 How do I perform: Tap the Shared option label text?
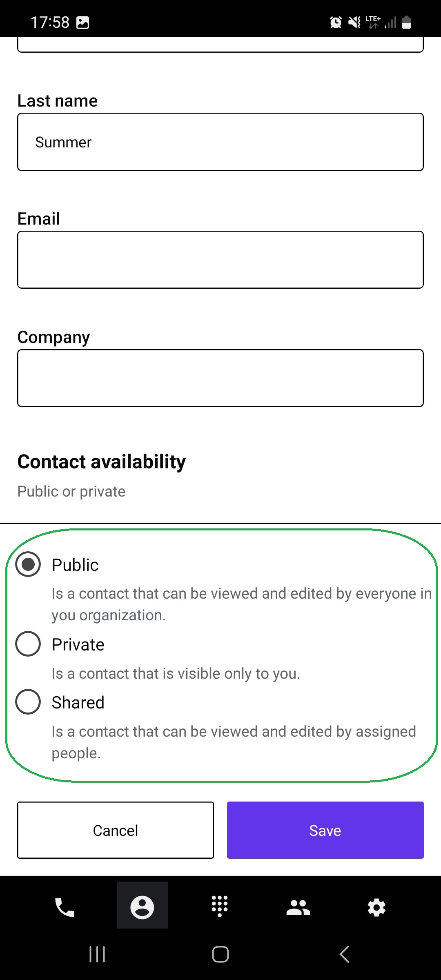click(78, 703)
